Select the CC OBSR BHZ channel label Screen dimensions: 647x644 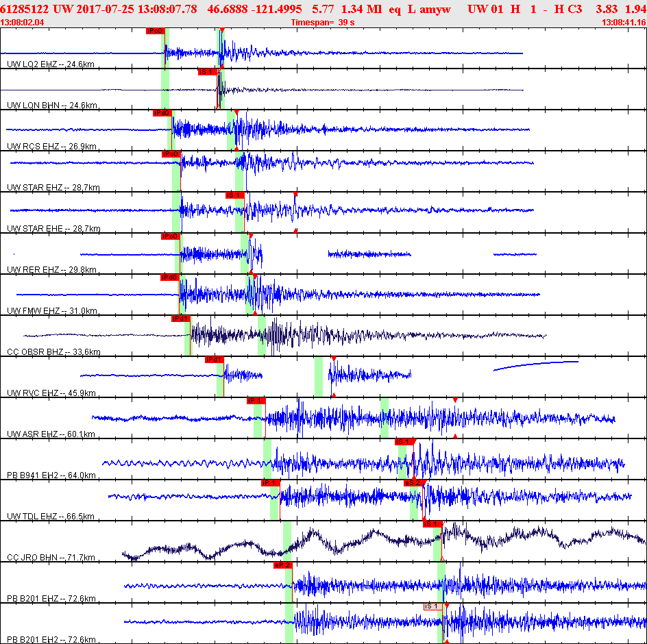tap(53, 352)
